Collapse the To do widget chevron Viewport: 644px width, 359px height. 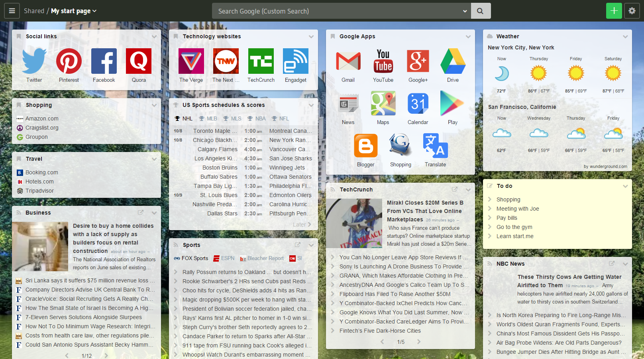pyautogui.click(x=625, y=186)
